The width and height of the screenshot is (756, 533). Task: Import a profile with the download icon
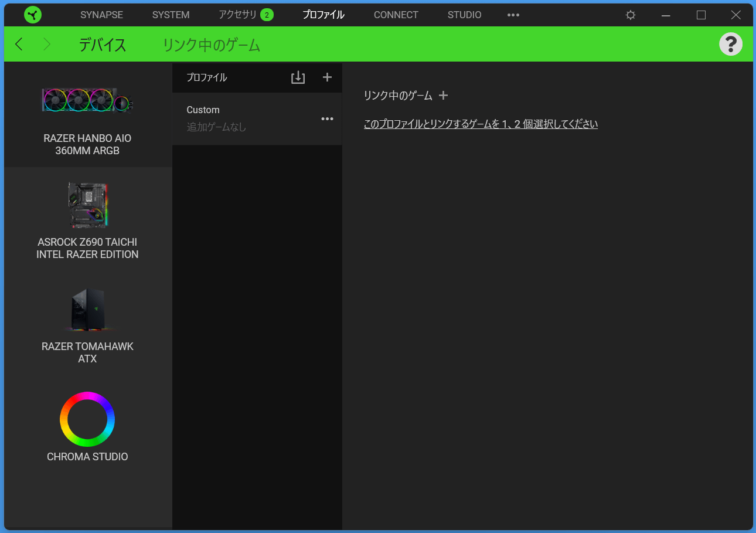[298, 77]
